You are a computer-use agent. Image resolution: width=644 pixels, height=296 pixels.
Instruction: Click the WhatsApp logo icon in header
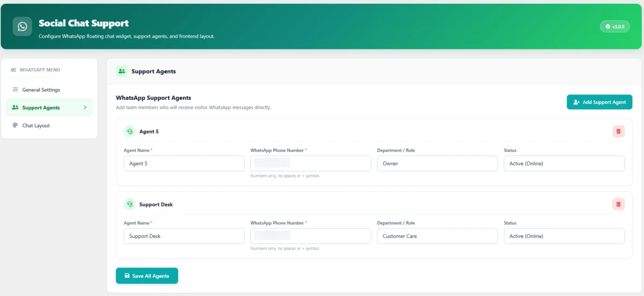click(23, 26)
